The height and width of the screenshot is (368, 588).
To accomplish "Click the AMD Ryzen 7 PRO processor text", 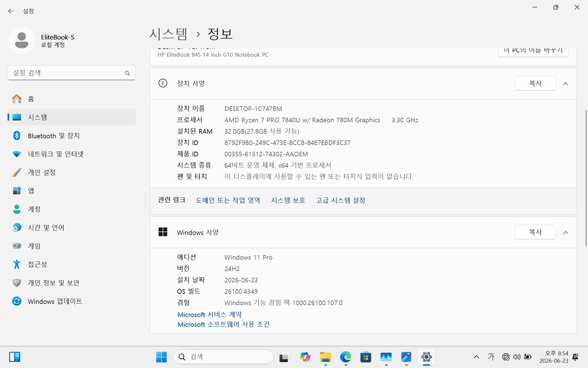I will (x=302, y=120).
